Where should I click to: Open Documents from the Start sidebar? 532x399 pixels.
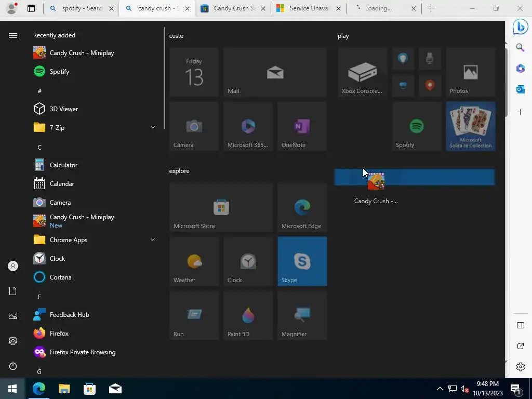13,291
